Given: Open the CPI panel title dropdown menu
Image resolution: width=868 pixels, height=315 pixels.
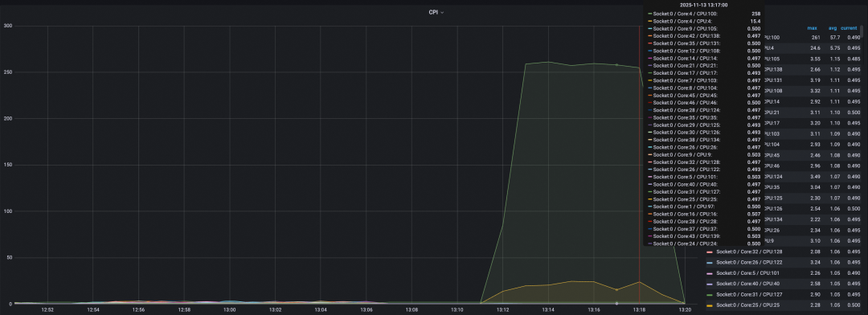Looking at the screenshot, I should [436, 12].
